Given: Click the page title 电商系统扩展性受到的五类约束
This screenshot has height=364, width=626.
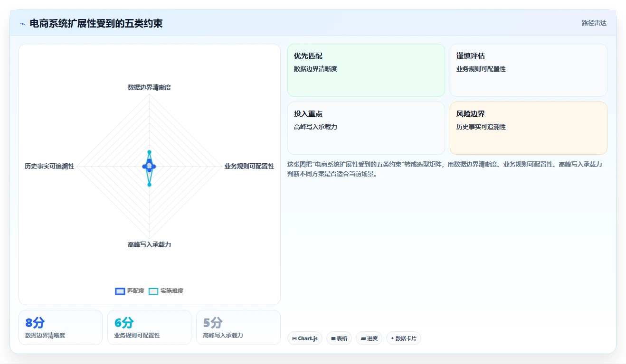Looking at the screenshot, I should (x=96, y=23).
